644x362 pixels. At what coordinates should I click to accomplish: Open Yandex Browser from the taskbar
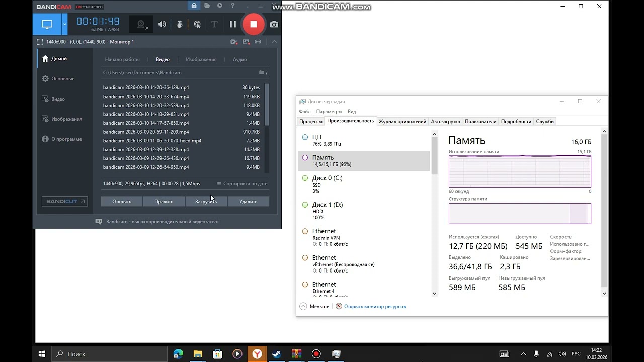coord(257,354)
